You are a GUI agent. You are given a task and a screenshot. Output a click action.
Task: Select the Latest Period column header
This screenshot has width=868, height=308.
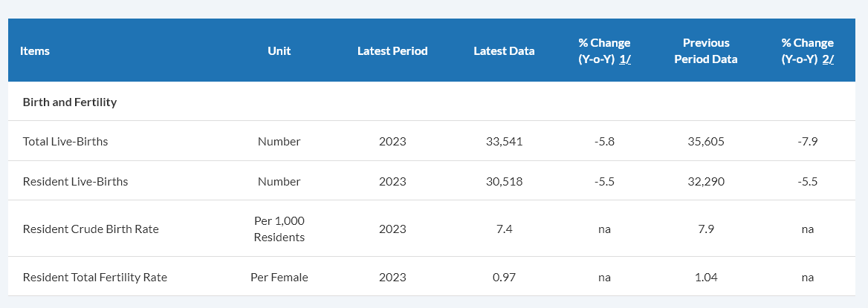click(x=392, y=51)
